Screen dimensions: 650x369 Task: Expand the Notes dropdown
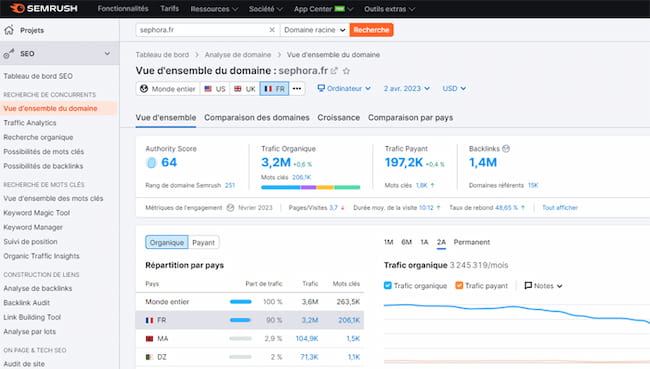click(543, 286)
